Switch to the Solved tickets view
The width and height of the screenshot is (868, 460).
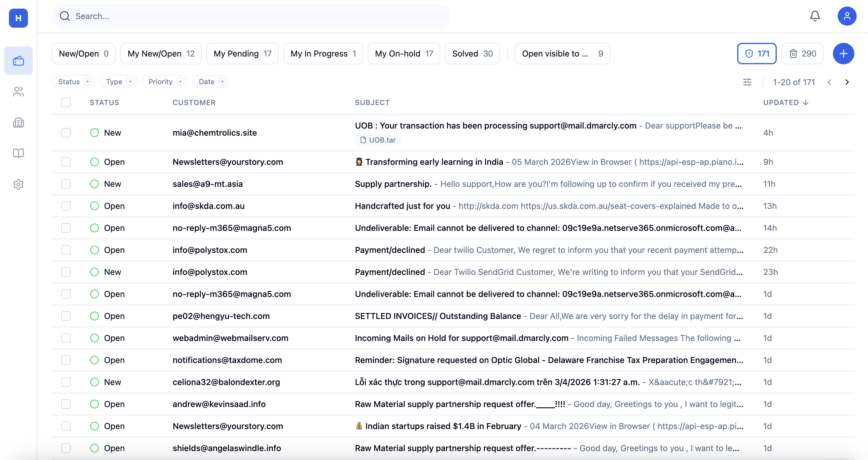click(472, 53)
